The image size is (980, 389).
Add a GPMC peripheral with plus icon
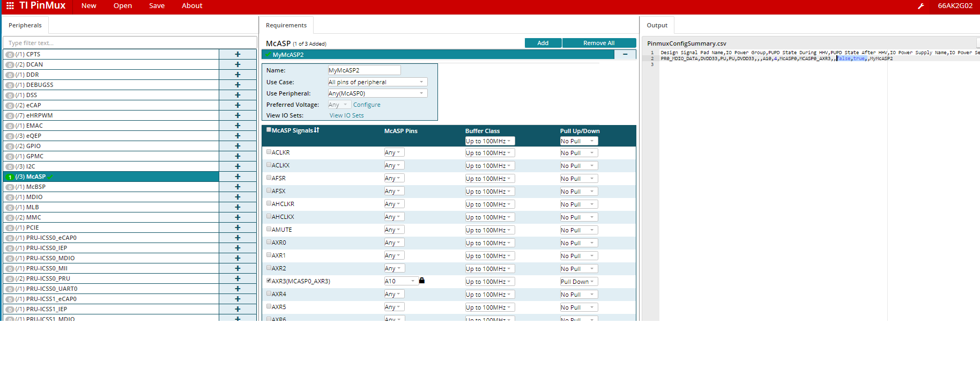pos(237,156)
